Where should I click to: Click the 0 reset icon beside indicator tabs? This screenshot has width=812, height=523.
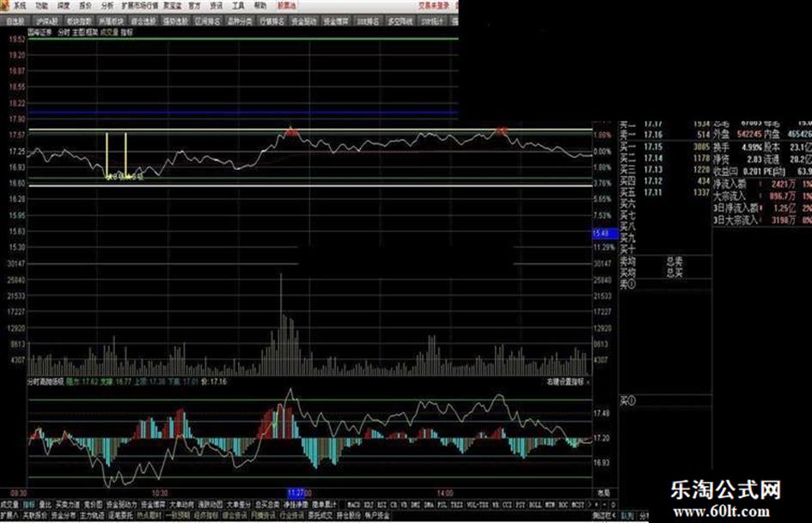click(x=613, y=504)
